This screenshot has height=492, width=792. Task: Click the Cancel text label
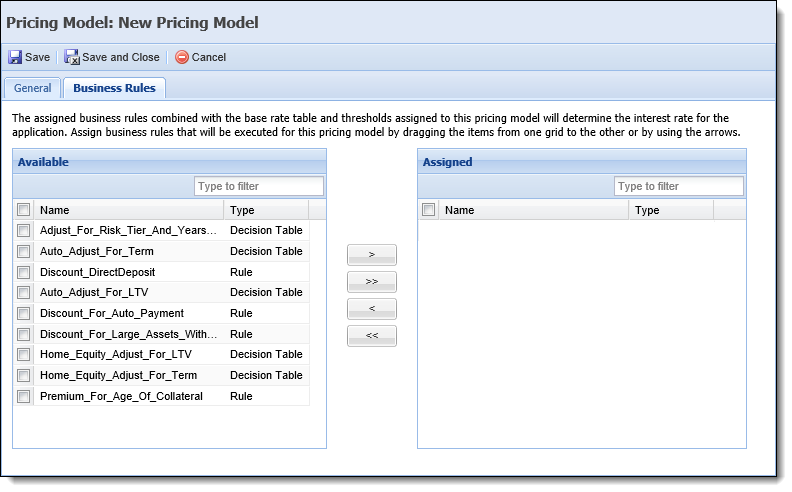(x=209, y=57)
